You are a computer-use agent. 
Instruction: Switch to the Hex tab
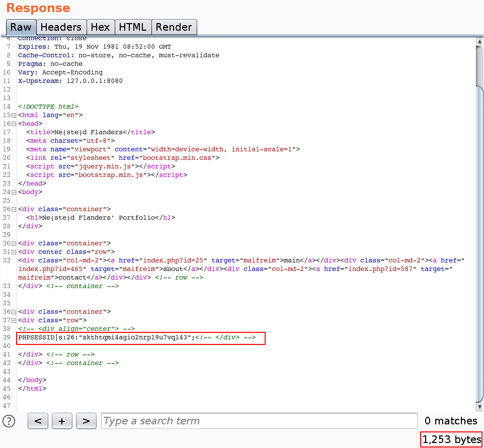[x=100, y=27]
